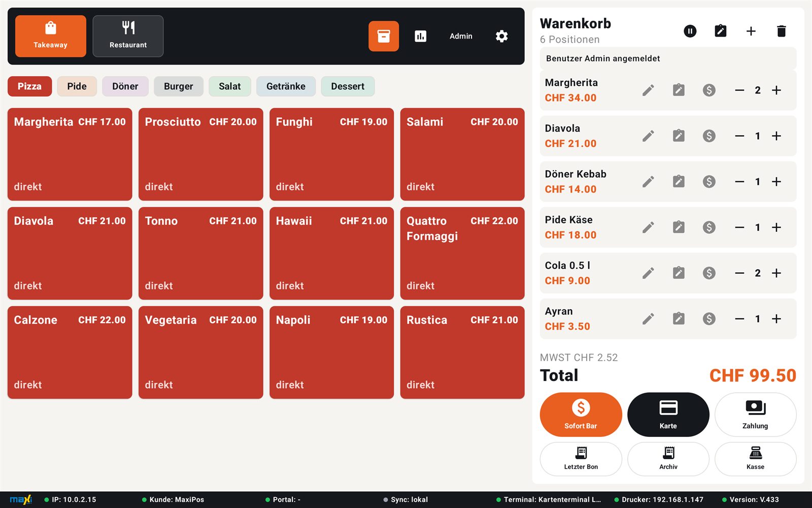
Task: Switch to Restaurant mode
Action: click(x=128, y=36)
